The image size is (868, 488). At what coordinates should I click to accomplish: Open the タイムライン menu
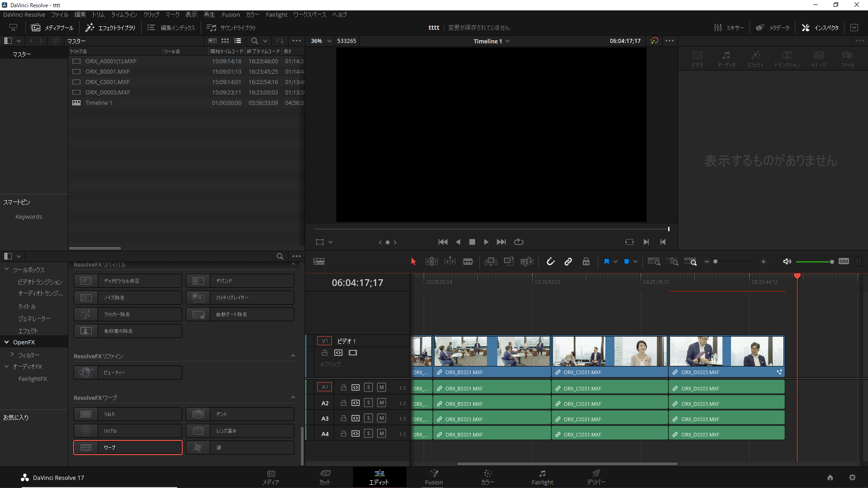(x=124, y=14)
